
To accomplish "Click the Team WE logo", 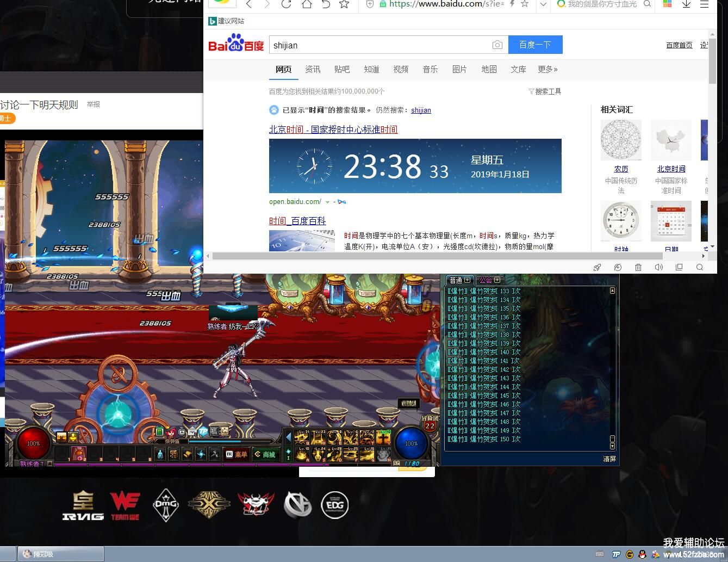I will [126, 505].
